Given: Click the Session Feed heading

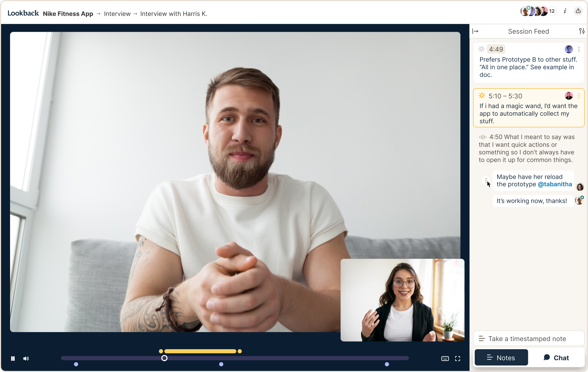Looking at the screenshot, I should coord(528,31).
